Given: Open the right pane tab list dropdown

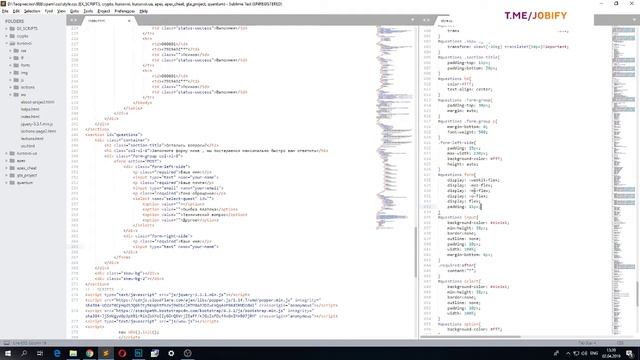Looking at the screenshot, I should click(x=634, y=20).
